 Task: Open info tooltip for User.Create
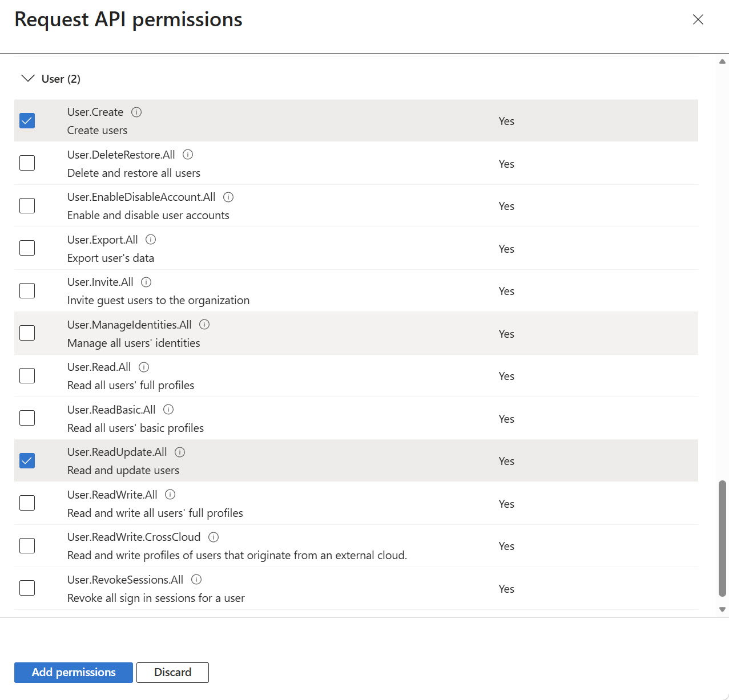136,112
